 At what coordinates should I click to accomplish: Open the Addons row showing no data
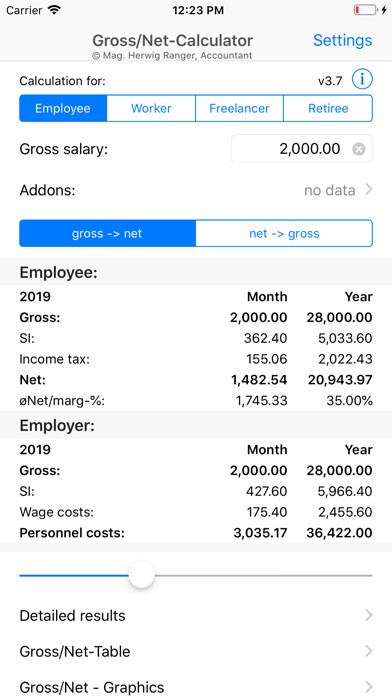196,190
